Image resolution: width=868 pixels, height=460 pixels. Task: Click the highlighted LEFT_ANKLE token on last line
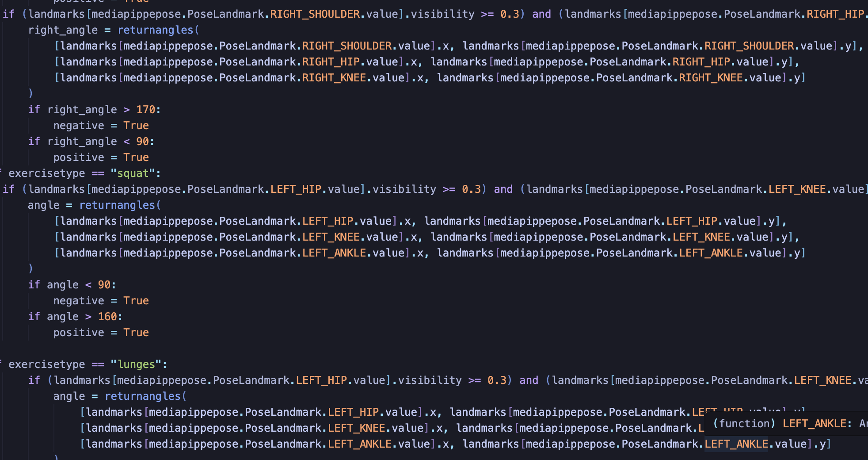coord(736,444)
